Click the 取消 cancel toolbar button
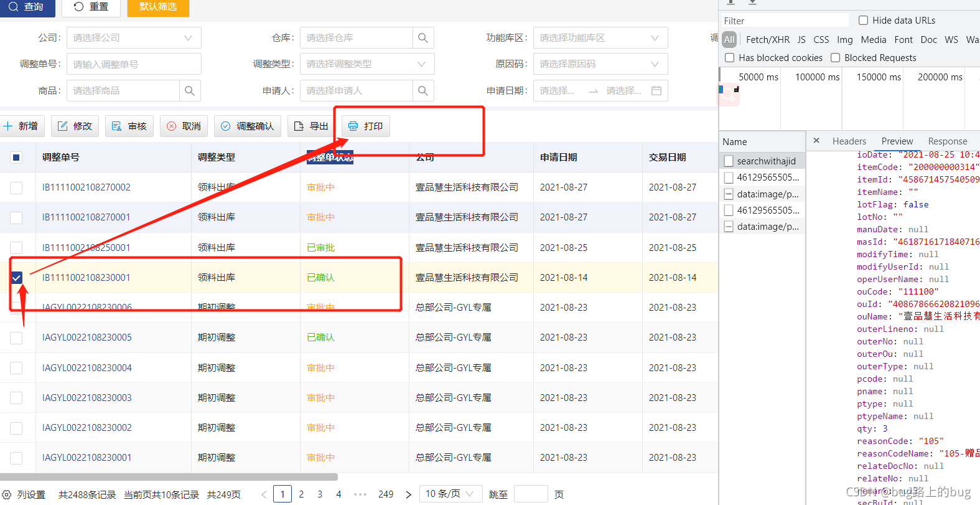Image resolution: width=980 pixels, height=505 pixels. click(x=184, y=126)
